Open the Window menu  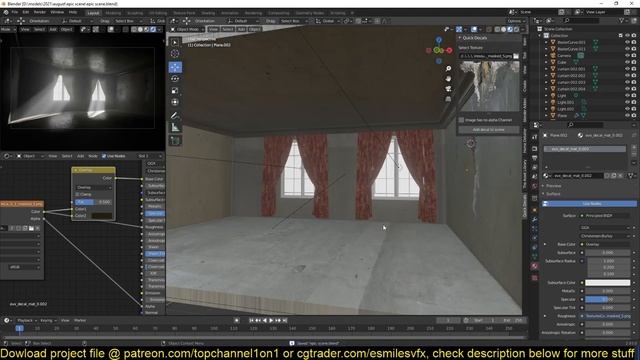pos(57,12)
